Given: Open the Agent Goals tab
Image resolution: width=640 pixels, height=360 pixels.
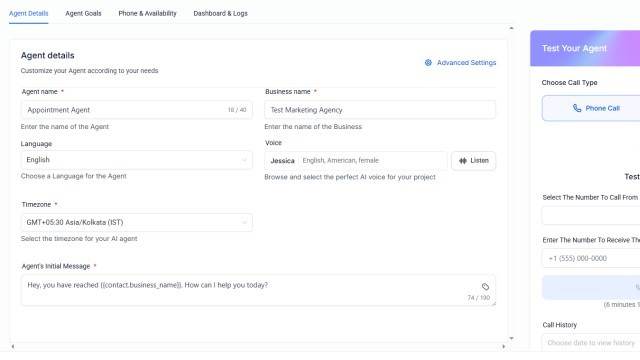Looking at the screenshot, I should click(x=83, y=13).
